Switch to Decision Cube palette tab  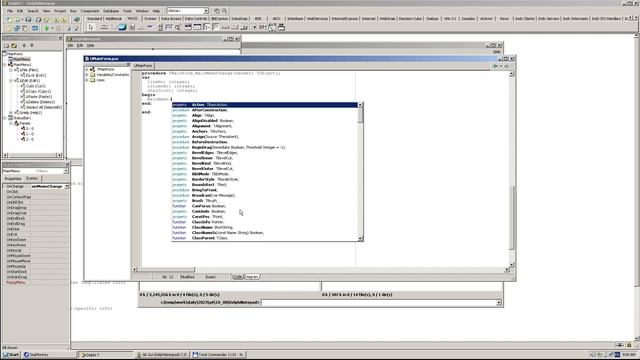pyautogui.click(x=410, y=19)
